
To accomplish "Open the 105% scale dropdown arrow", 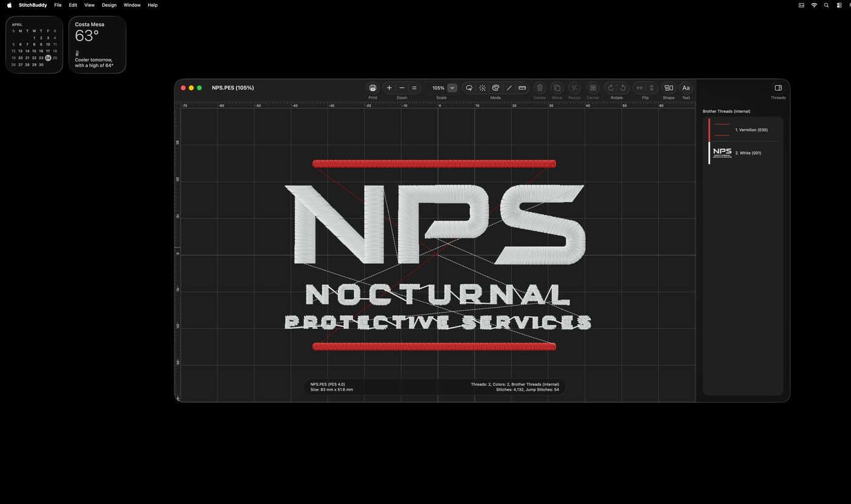I will coord(452,88).
